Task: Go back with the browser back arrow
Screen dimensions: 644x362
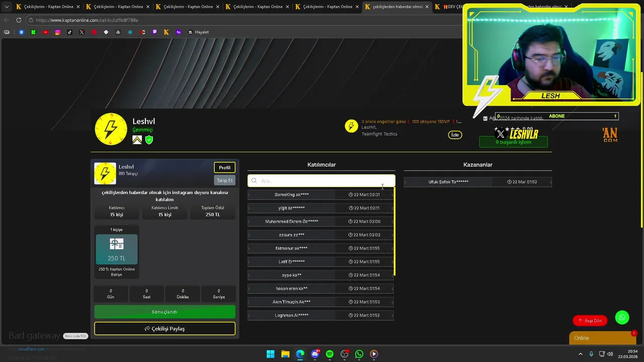Action: (x=7, y=20)
